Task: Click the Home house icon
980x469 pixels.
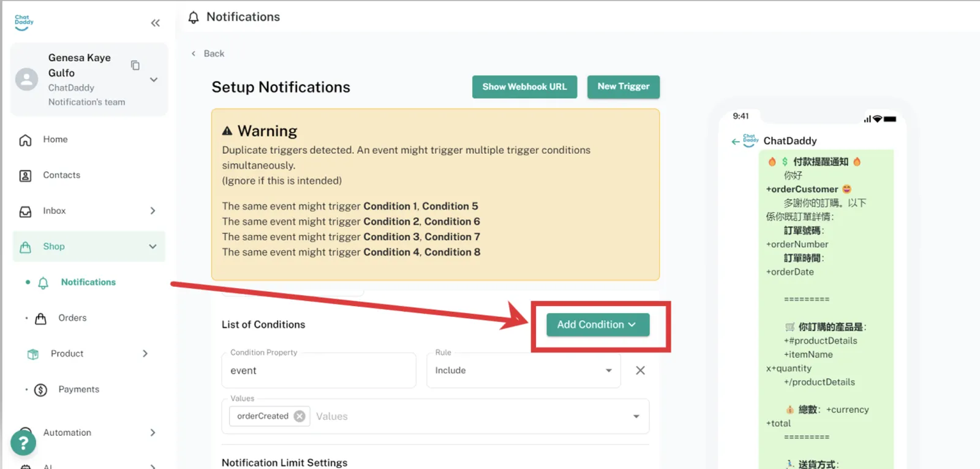Action: click(25, 140)
